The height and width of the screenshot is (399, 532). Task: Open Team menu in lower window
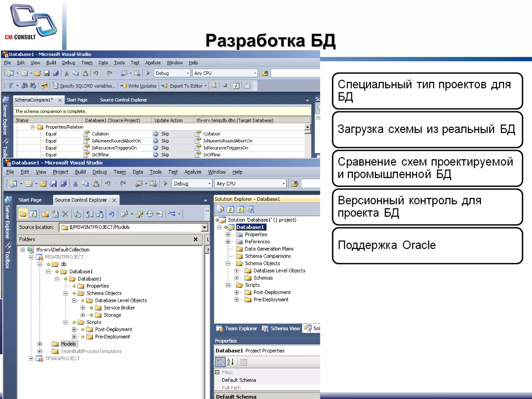pyautogui.click(x=119, y=172)
